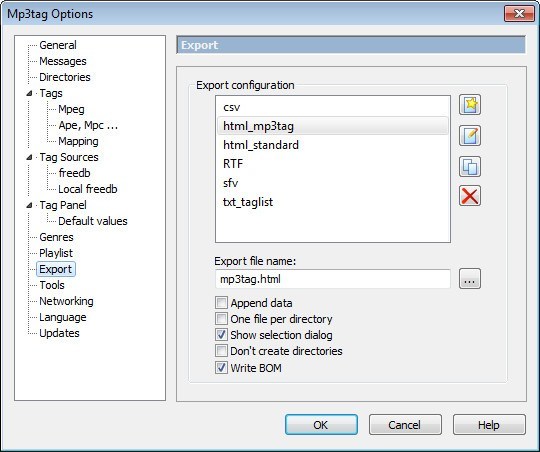The width and height of the screenshot is (540, 452).
Task: Select Messages in the options tree
Action: 63,61
